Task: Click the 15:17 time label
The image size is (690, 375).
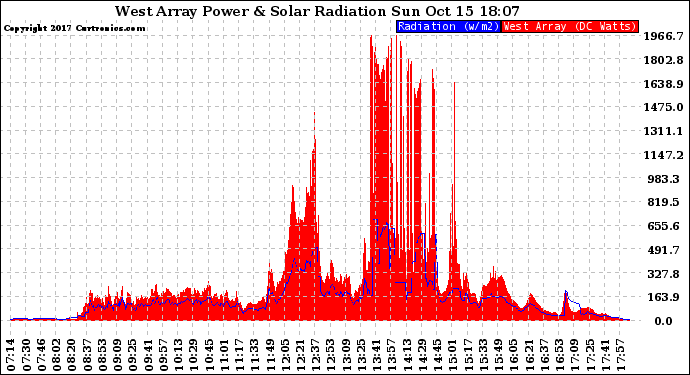Action: pos(468,355)
